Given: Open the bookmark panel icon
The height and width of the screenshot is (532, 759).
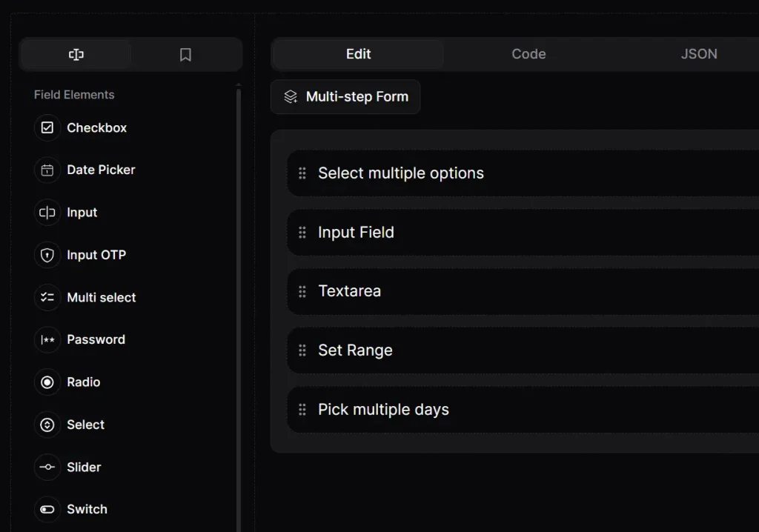Looking at the screenshot, I should click(185, 54).
